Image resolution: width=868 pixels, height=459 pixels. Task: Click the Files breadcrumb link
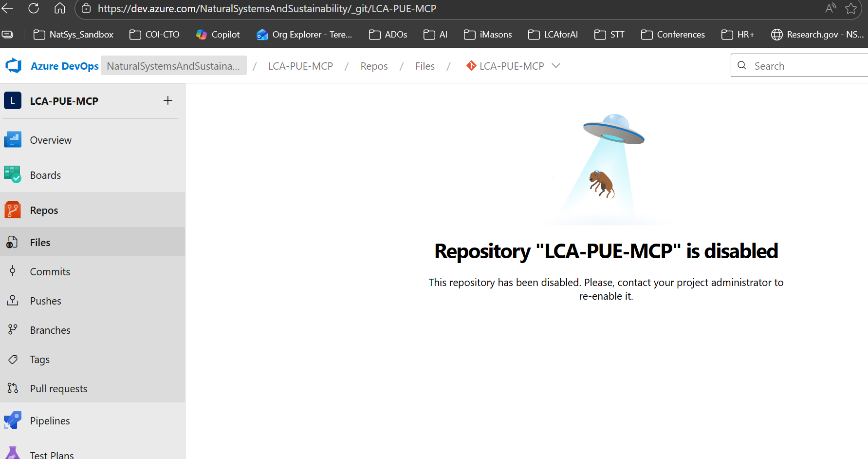point(425,66)
